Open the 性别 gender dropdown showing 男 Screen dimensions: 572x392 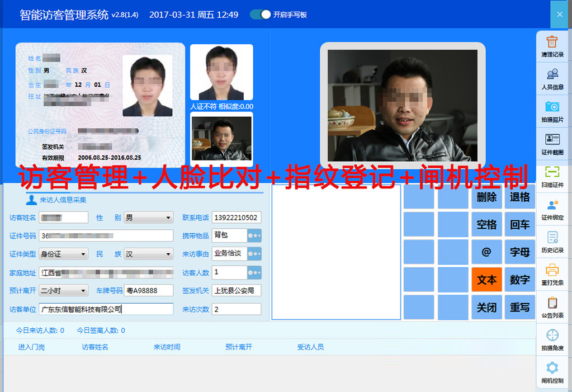click(x=148, y=218)
